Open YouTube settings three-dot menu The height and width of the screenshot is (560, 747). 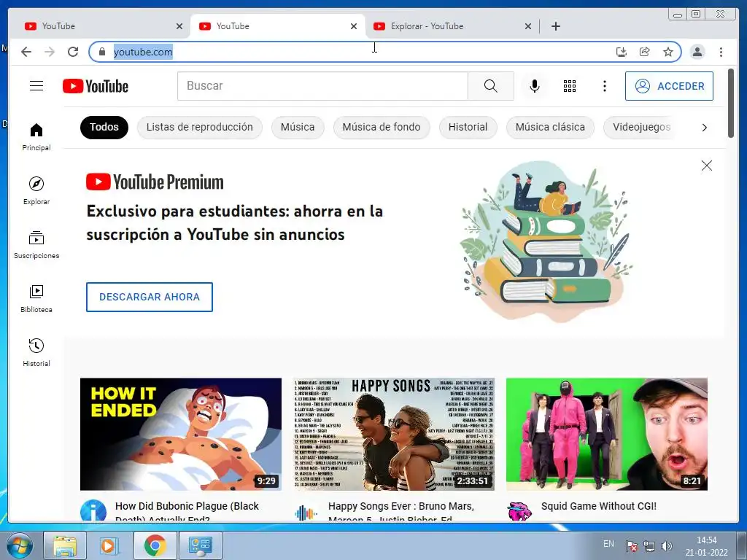click(x=605, y=86)
